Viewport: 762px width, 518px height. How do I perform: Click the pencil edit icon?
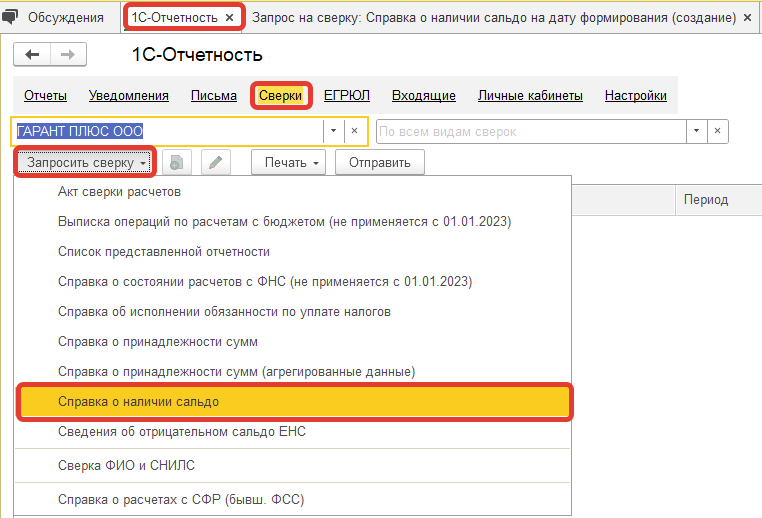[216, 162]
